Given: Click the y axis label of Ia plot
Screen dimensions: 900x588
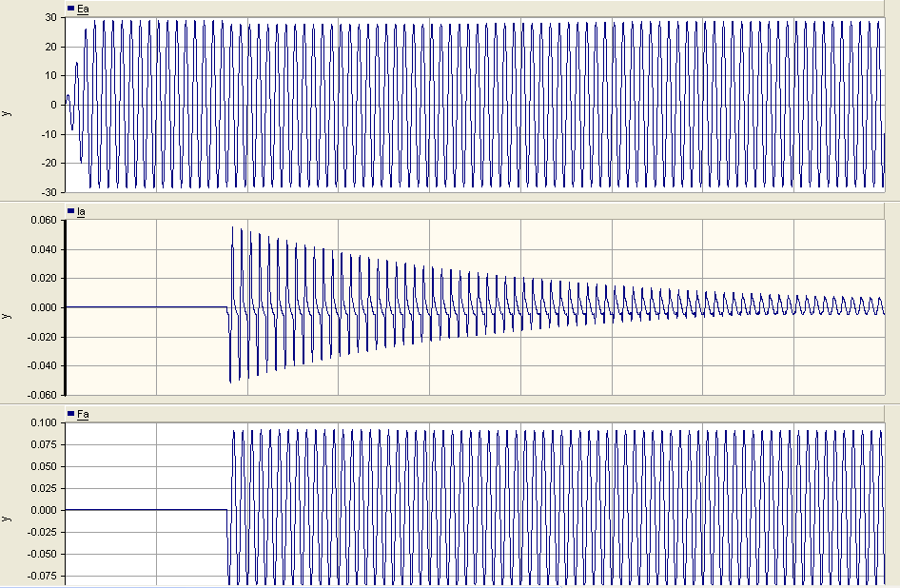Looking at the screenshot, I should point(7,316).
